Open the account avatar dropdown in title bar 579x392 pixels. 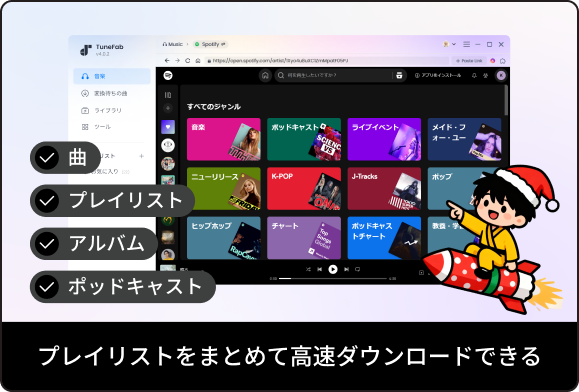[449, 44]
